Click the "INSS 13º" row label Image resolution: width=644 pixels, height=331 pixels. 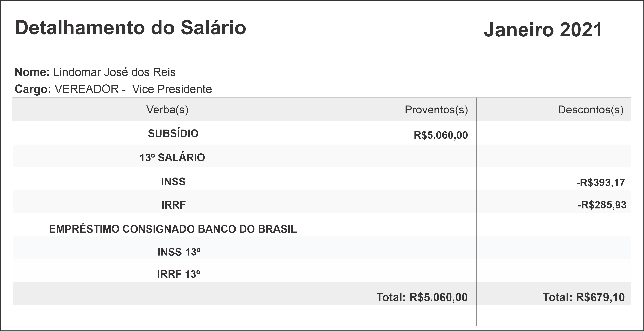[x=179, y=252]
